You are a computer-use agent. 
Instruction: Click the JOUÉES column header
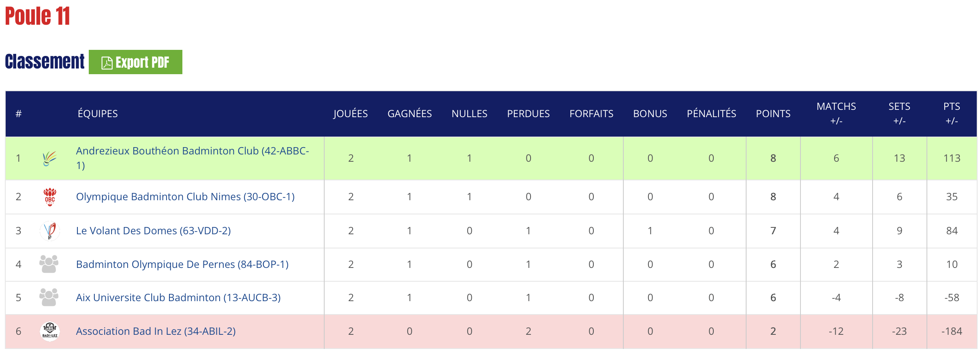(x=351, y=114)
